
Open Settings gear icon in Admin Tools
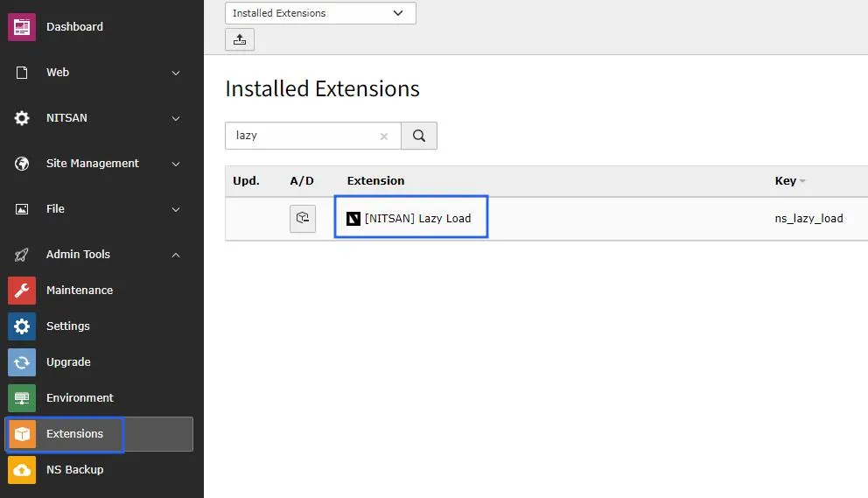pos(22,326)
